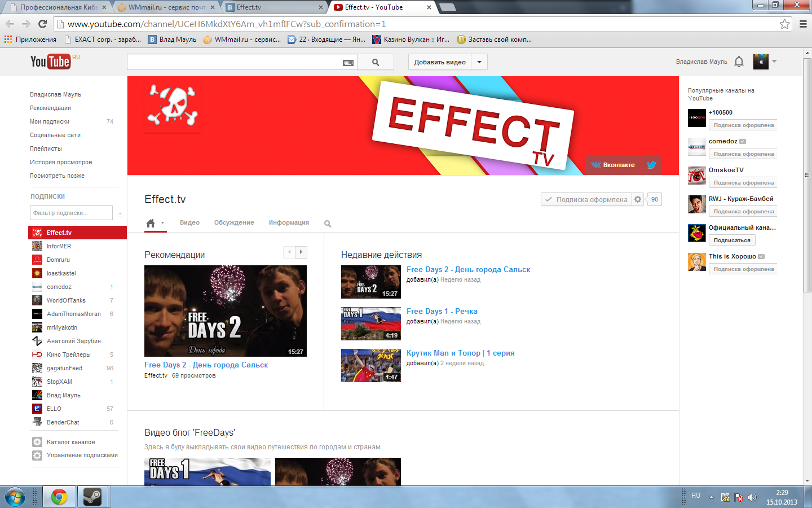The width and height of the screenshot is (812, 508).
Task: Open Посмотреть позже link
Action: click(x=57, y=176)
